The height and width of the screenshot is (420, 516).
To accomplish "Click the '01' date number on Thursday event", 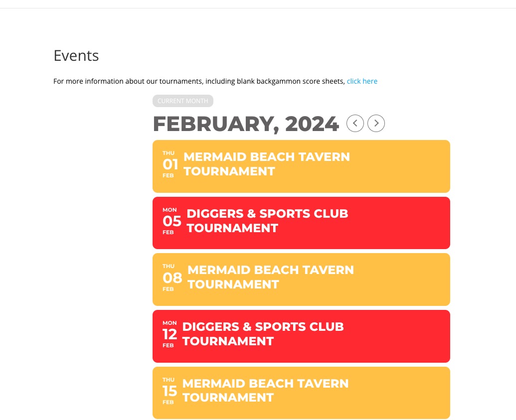I will pyautogui.click(x=171, y=164).
